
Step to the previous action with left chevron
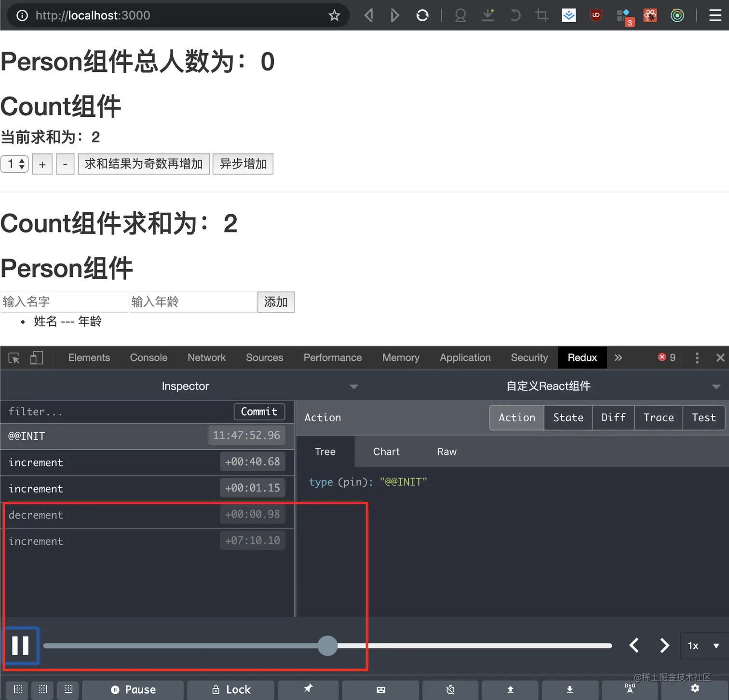(634, 645)
